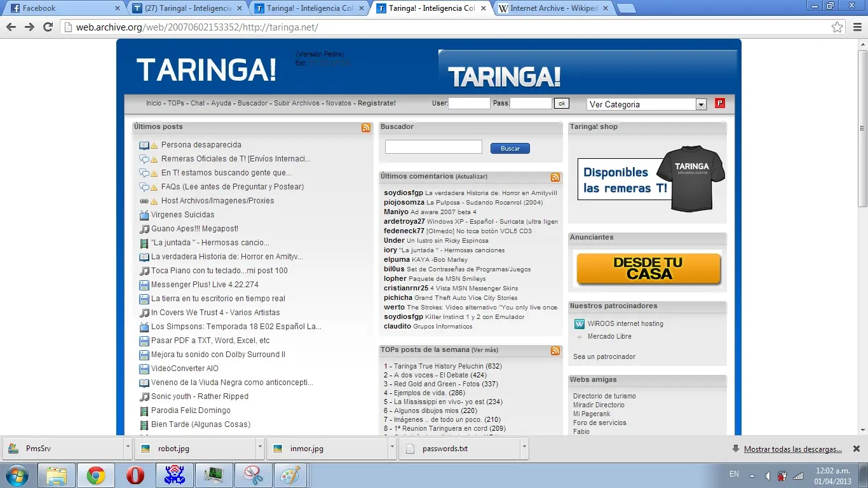868x488 pixels.
Task: Click WIROOS hosting sponsor icon
Action: tap(579, 324)
